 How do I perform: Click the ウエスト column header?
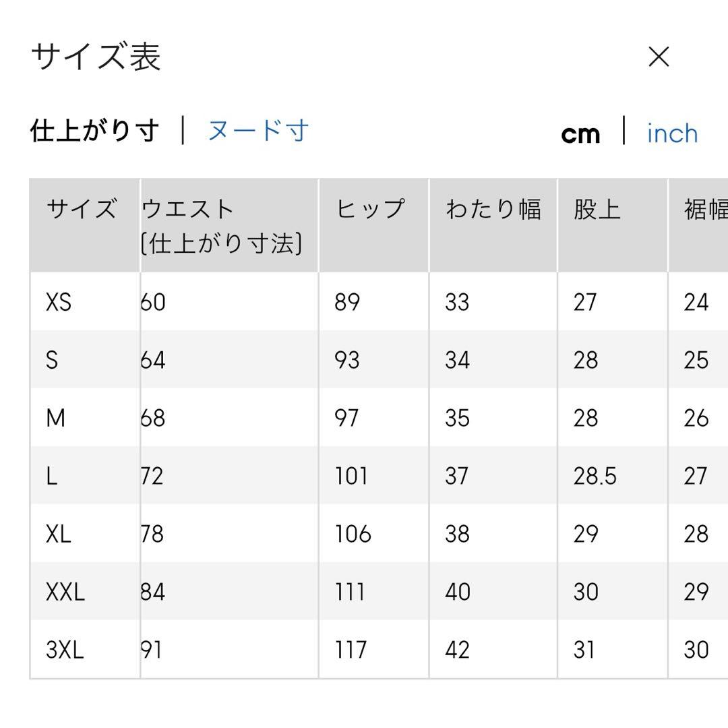tap(188, 209)
